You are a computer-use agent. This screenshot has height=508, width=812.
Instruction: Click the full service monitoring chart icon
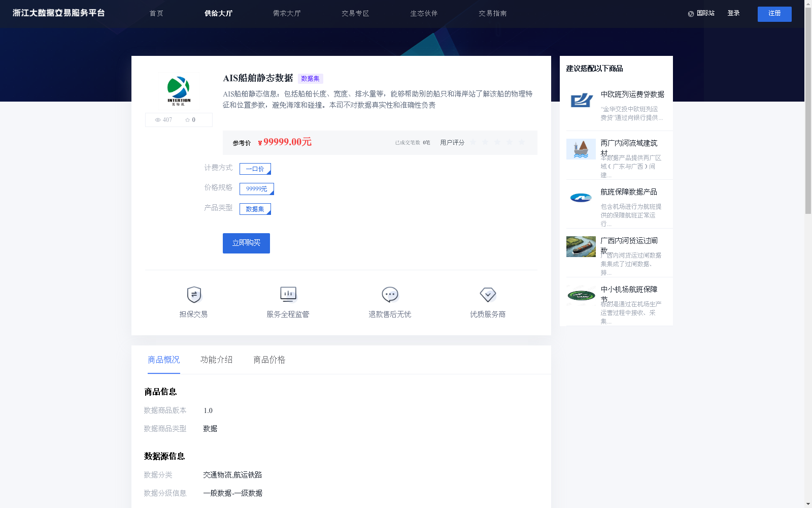[x=288, y=294]
